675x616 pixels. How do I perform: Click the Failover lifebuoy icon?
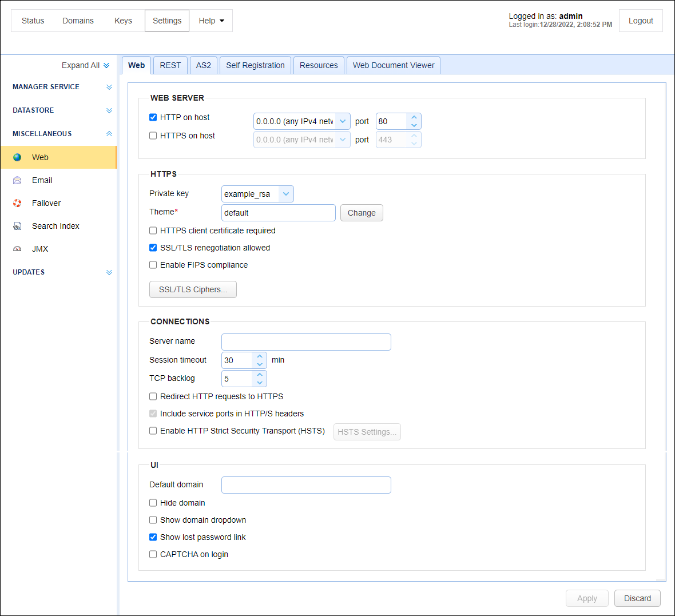tap(17, 203)
